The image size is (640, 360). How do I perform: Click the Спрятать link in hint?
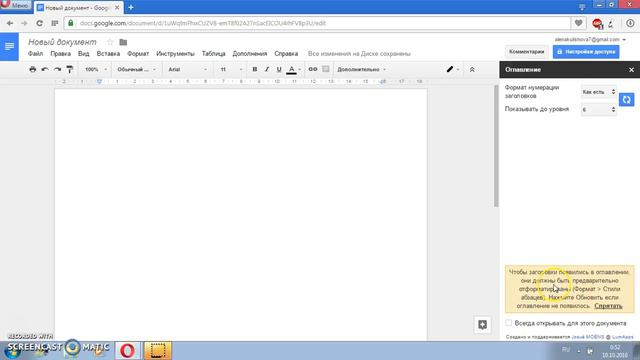(x=608, y=306)
